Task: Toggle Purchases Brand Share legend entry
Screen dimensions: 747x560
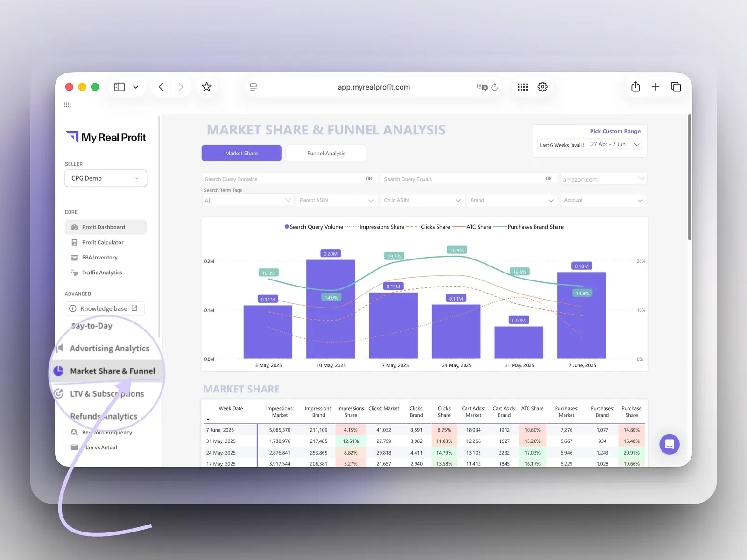Action: tap(529, 227)
